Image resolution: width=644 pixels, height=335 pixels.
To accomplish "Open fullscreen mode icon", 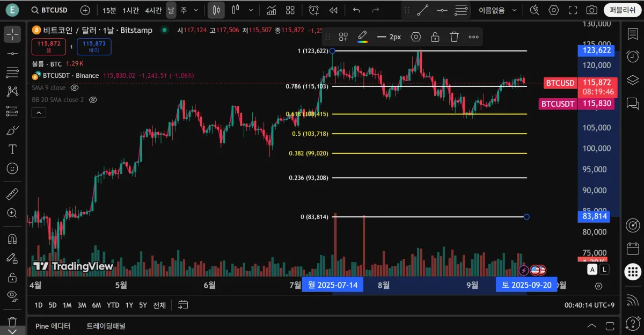I will click(573, 10).
